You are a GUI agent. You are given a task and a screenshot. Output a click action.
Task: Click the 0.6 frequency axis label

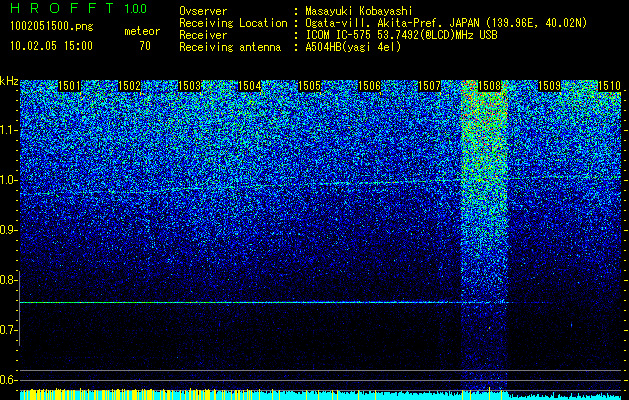[9, 380]
